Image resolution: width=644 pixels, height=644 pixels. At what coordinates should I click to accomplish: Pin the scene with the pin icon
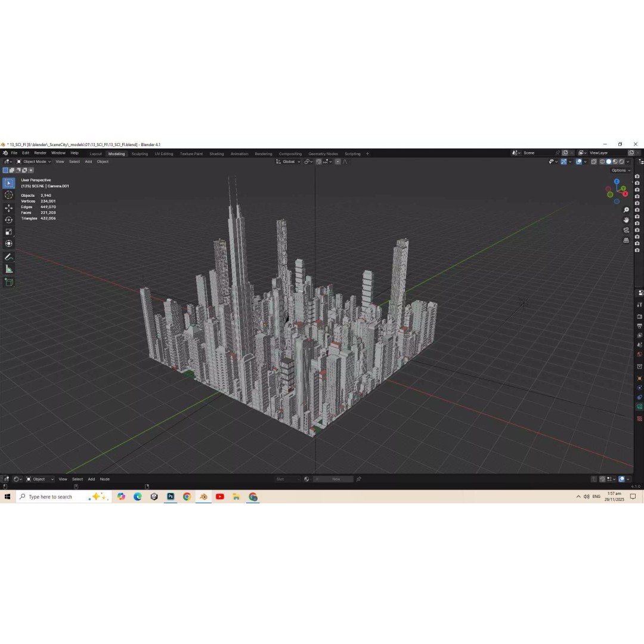coord(558,153)
